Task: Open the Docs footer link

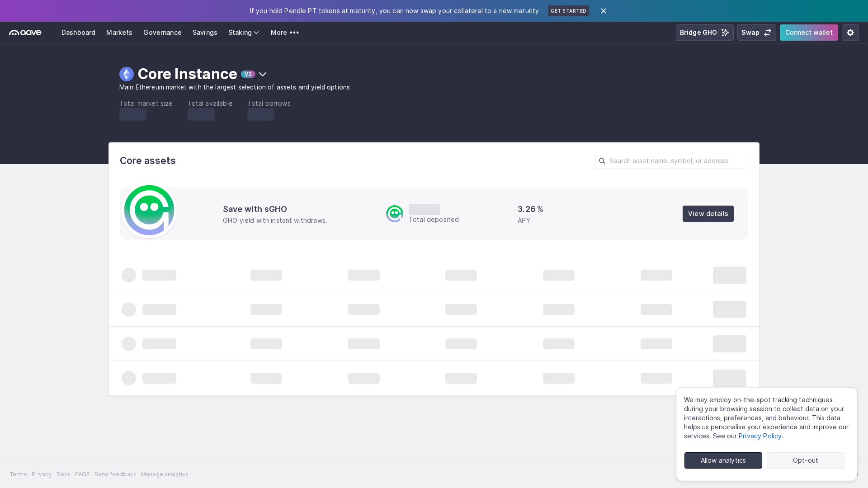Action: (63, 474)
